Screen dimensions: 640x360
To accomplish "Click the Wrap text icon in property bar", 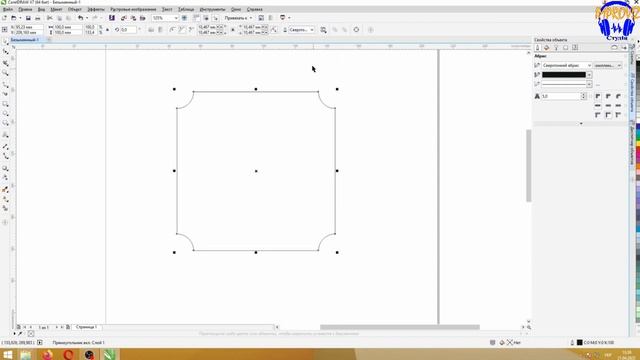I will pos(323,30).
